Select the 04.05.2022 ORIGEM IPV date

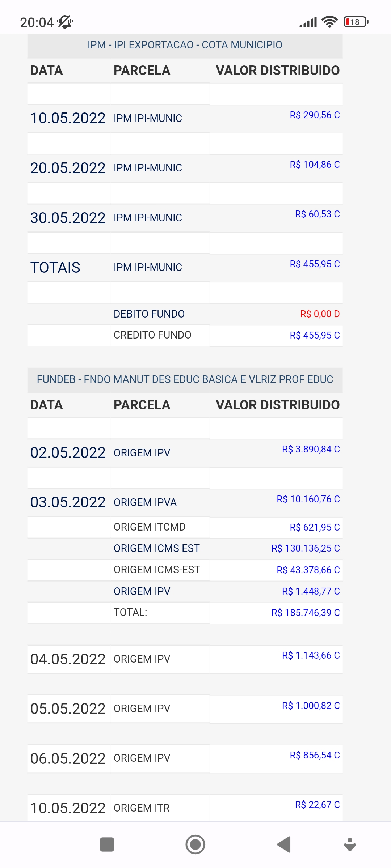(x=68, y=659)
